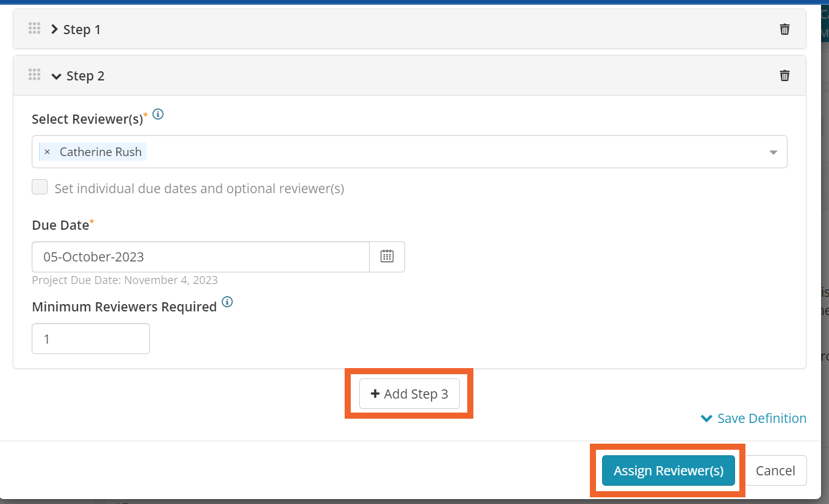This screenshot has height=504, width=829.
Task: Delete Step 1 with its trash icon
Action: coord(784,29)
